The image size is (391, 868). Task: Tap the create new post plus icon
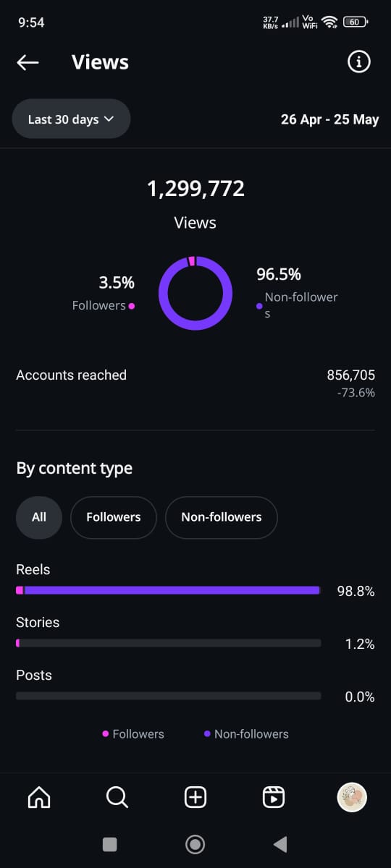(195, 797)
